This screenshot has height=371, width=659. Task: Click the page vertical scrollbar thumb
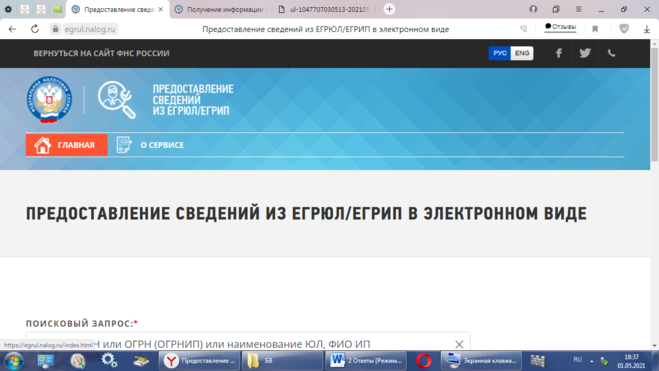(x=654, y=104)
